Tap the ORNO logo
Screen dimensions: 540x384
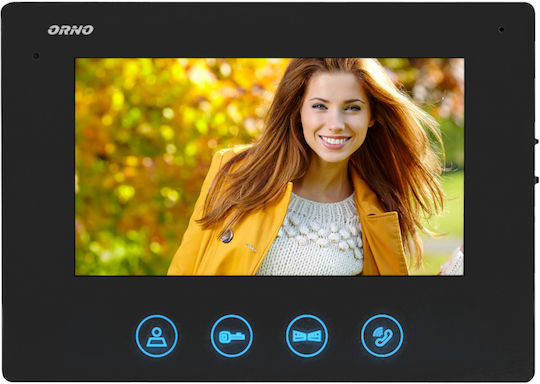pyautogui.click(x=71, y=30)
